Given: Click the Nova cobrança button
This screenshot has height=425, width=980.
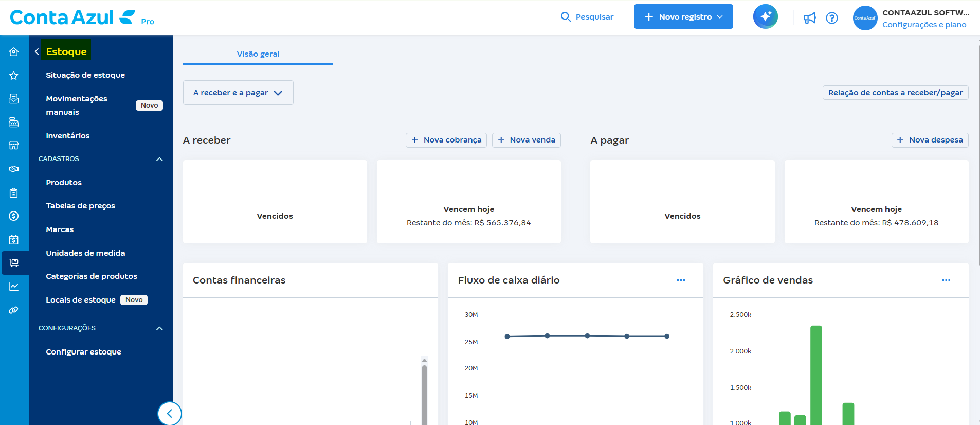Looking at the screenshot, I should [x=446, y=140].
